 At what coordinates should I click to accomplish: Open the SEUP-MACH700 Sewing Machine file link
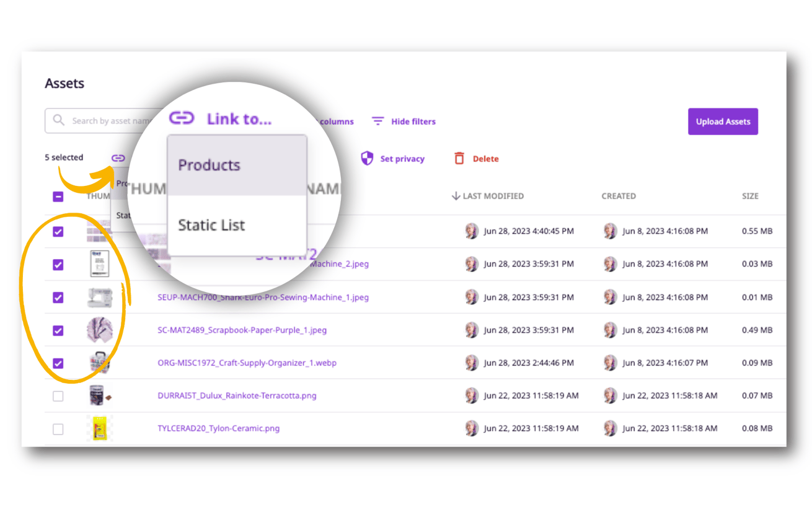coord(263,298)
